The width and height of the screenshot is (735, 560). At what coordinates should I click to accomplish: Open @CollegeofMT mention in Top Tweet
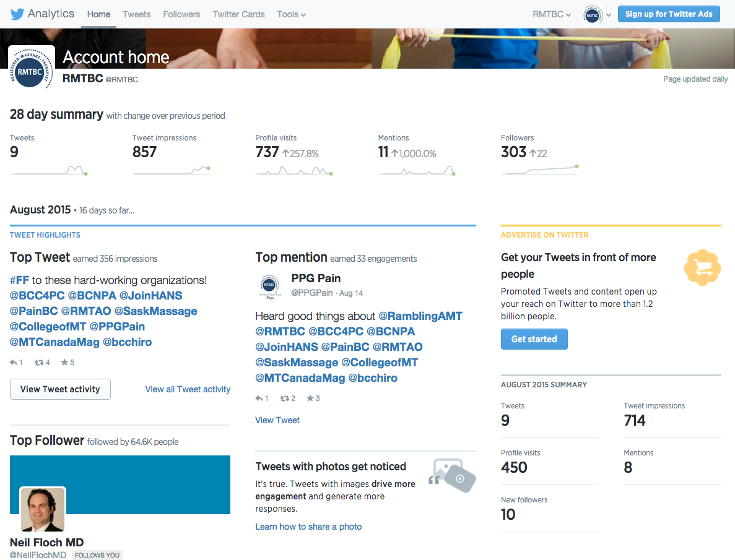tap(48, 327)
